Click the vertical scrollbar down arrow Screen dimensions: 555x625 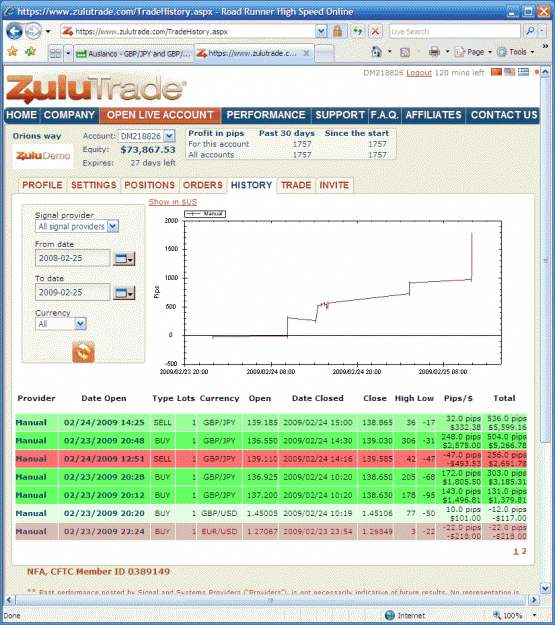tap(545, 587)
